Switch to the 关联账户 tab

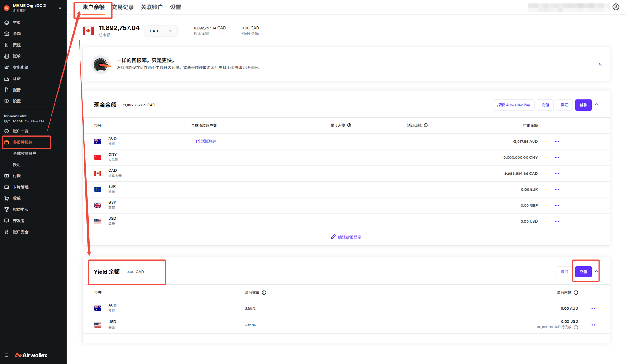tap(152, 7)
